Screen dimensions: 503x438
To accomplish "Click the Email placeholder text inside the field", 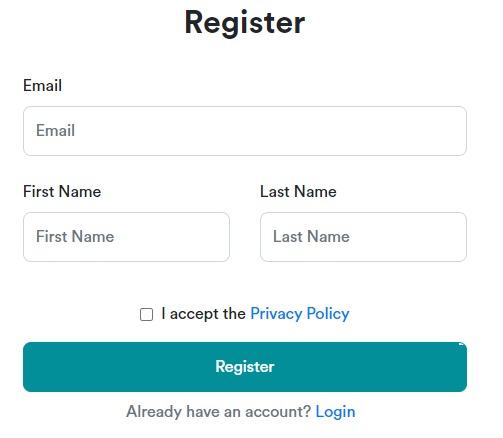I will pyautogui.click(x=55, y=130).
